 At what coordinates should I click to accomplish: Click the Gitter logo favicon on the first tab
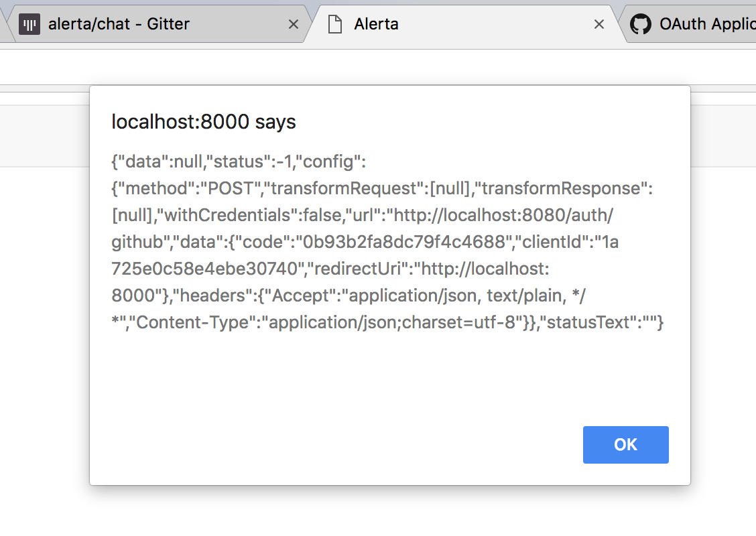29,23
